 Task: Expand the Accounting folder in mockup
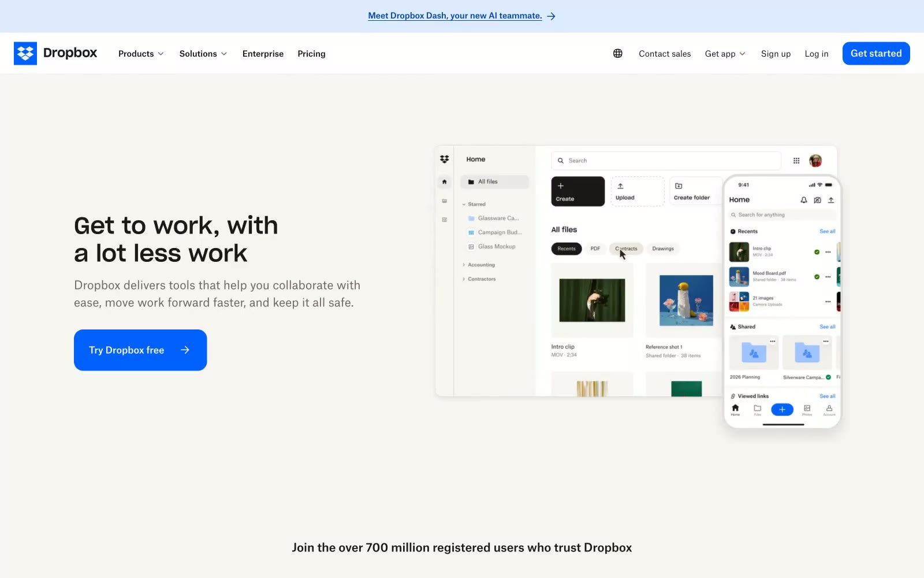tap(464, 265)
